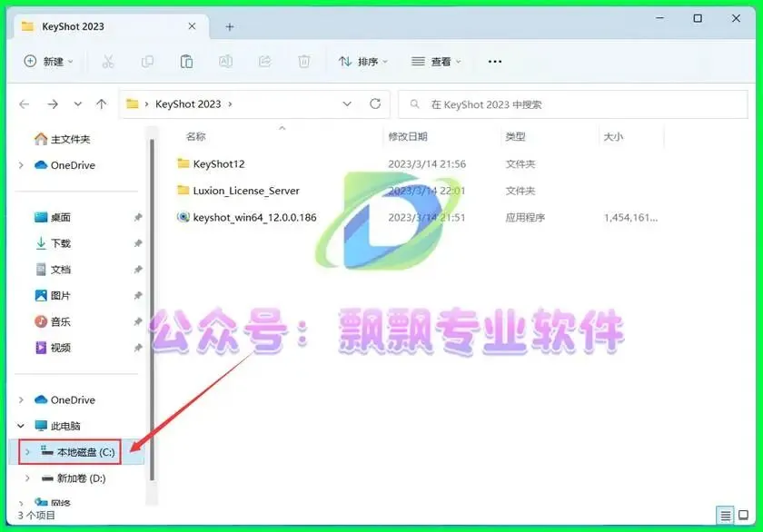This screenshot has width=763, height=532.
Task: Expand the lower OneDrive node
Action: (x=21, y=399)
